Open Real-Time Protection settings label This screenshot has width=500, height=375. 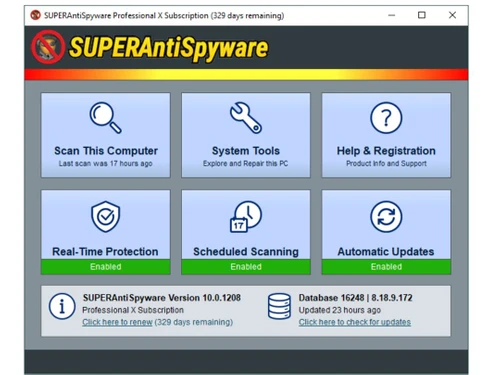tap(105, 251)
